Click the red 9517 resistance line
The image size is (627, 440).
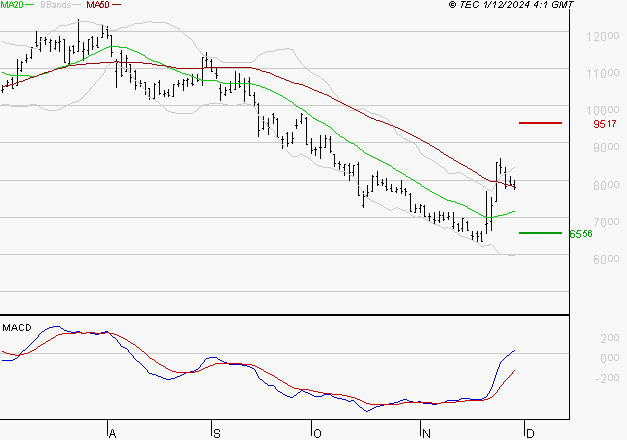click(540, 123)
